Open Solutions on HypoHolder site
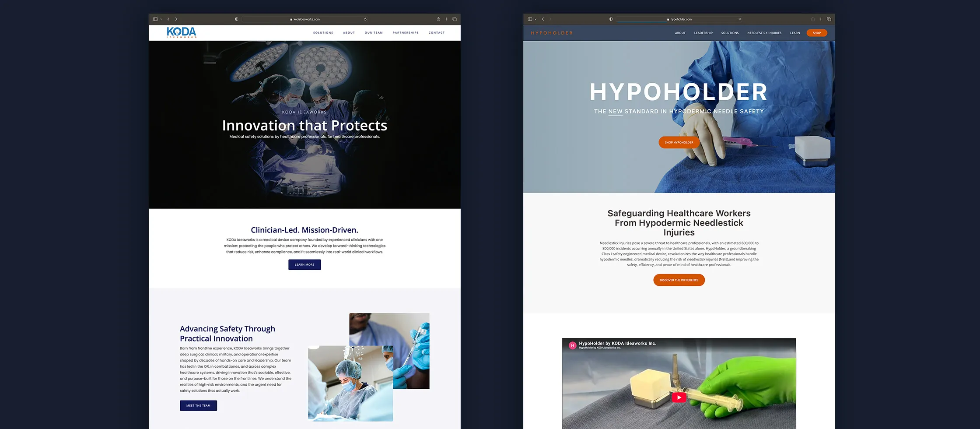The height and width of the screenshot is (429, 980). pyautogui.click(x=730, y=33)
